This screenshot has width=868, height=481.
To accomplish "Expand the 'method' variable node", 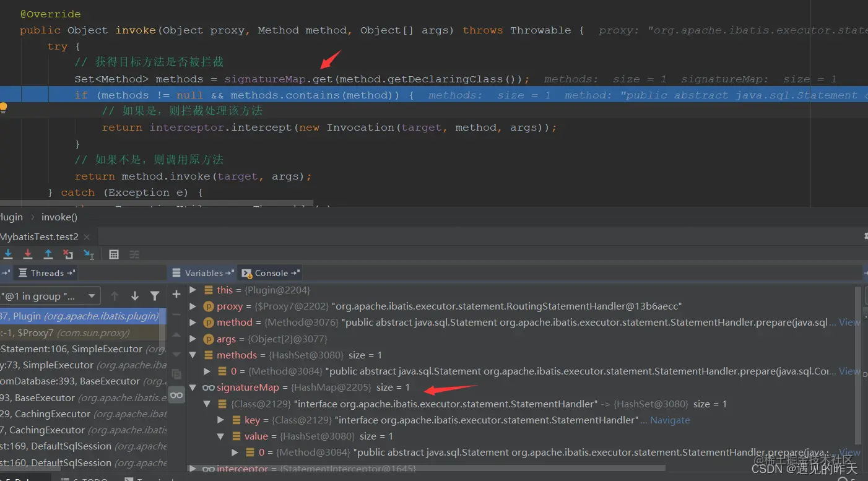I will click(193, 322).
